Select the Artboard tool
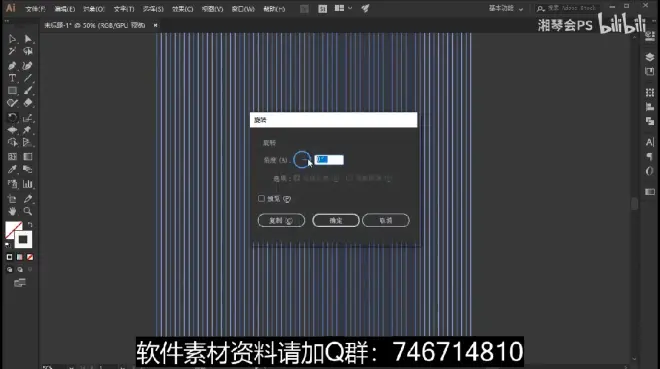The image size is (660, 369). point(12,199)
